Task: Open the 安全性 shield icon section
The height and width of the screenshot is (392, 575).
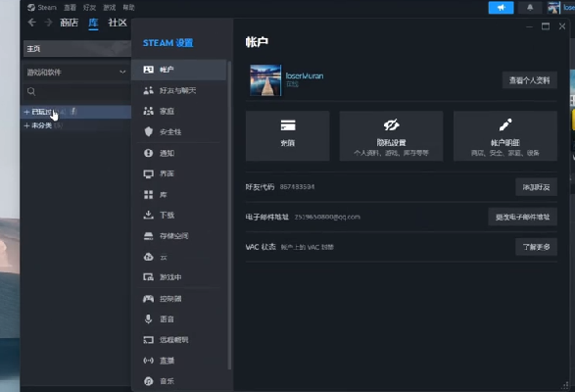Action: point(148,131)
